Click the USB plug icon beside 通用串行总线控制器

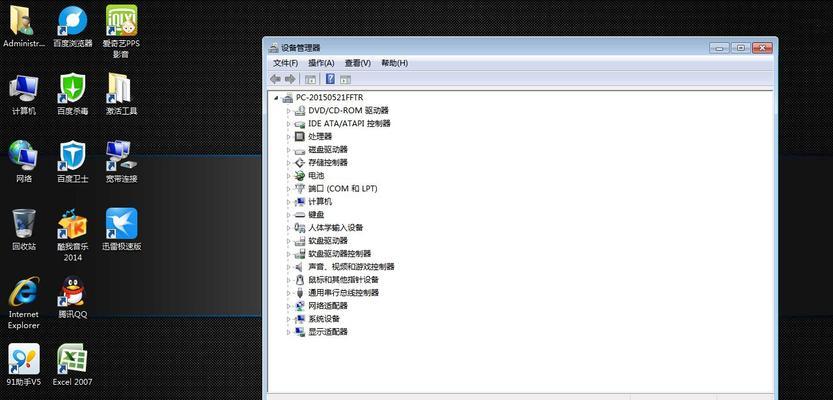point(300,293)
